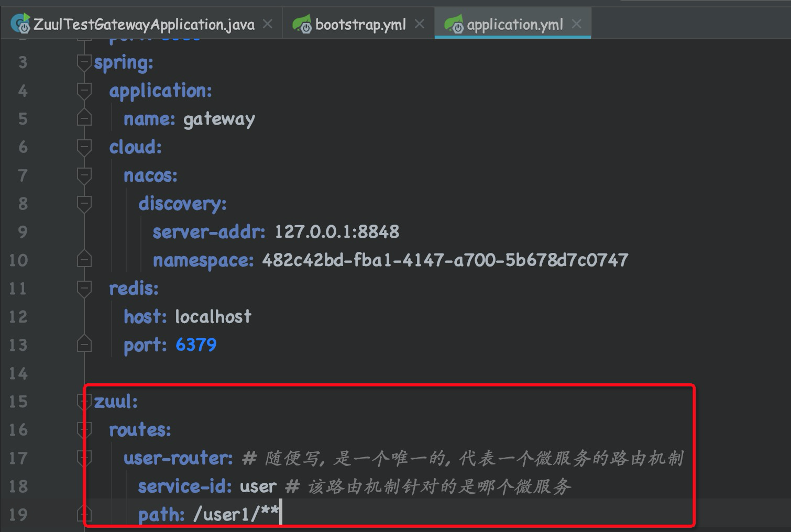Viewport: 791px width, 532px height.
Task: Click the address value 127.0.0.1:8848
Action: [337, 232]
